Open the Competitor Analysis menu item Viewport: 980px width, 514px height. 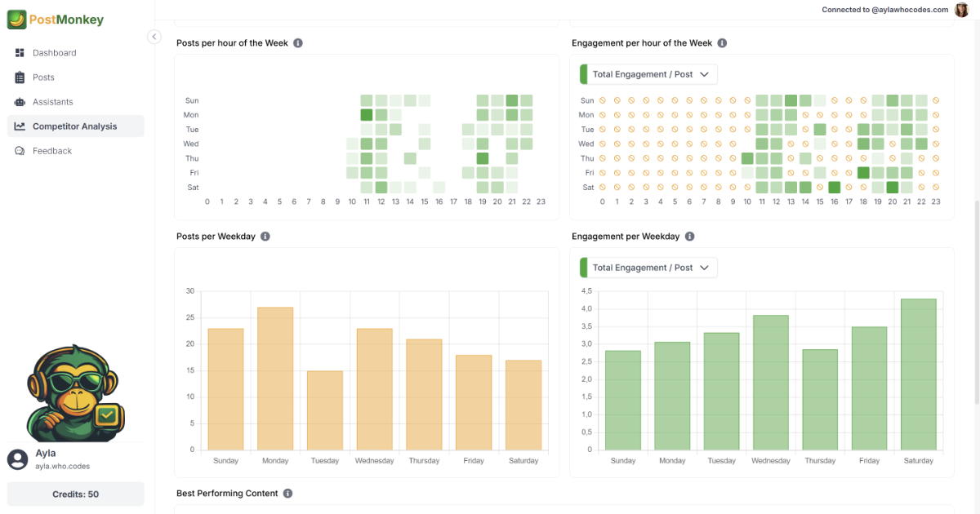click(76, 126)
